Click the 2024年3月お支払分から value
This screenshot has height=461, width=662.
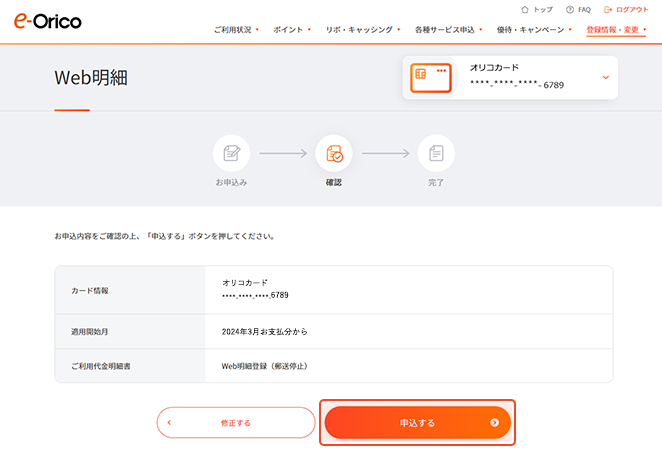(x=265, y=331)
